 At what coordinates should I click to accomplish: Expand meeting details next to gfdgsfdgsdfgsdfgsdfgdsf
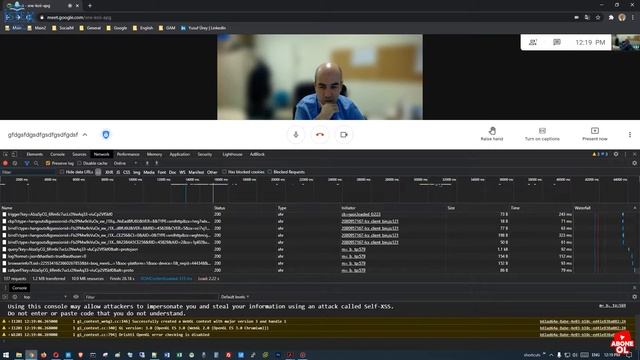85,135
